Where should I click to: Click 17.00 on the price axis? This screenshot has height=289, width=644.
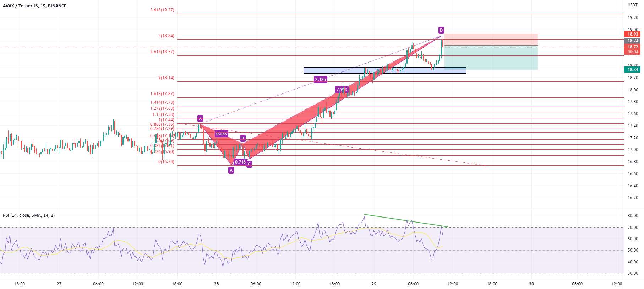[x=633, y=150]
